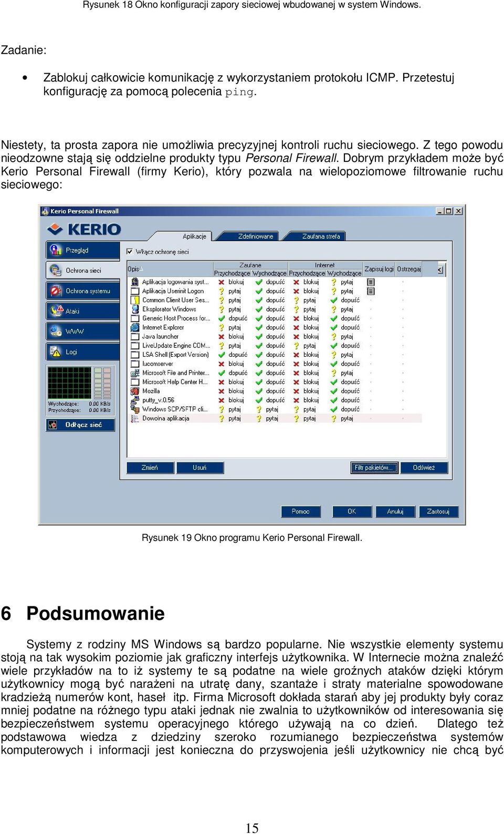Switch to the Aplikacje tab

[x=194, y=236]
